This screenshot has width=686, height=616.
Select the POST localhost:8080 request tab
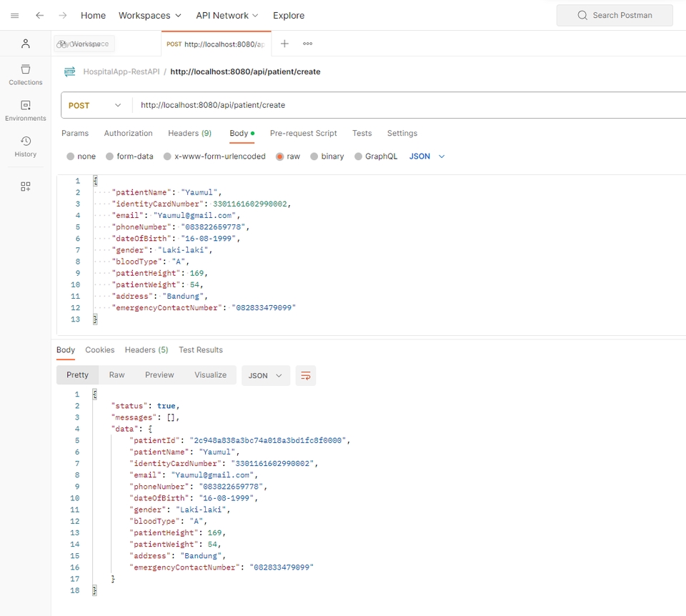click(x=216, y=44)
